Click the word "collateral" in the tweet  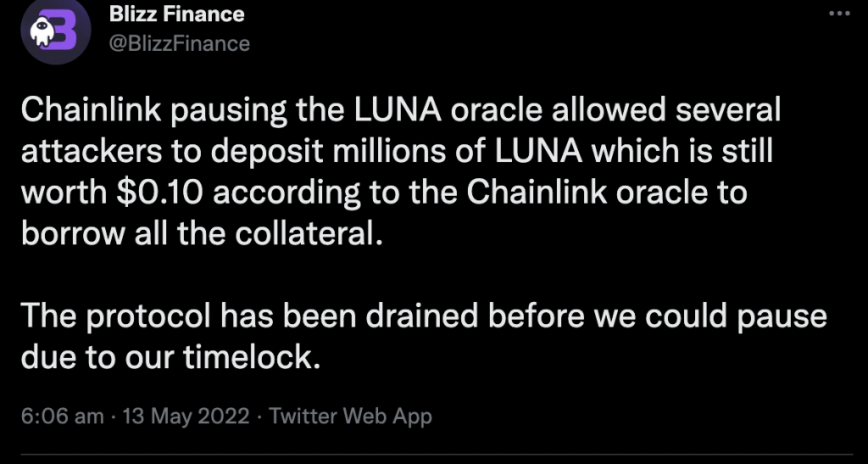pyautogui.click(x=305, y=233)
